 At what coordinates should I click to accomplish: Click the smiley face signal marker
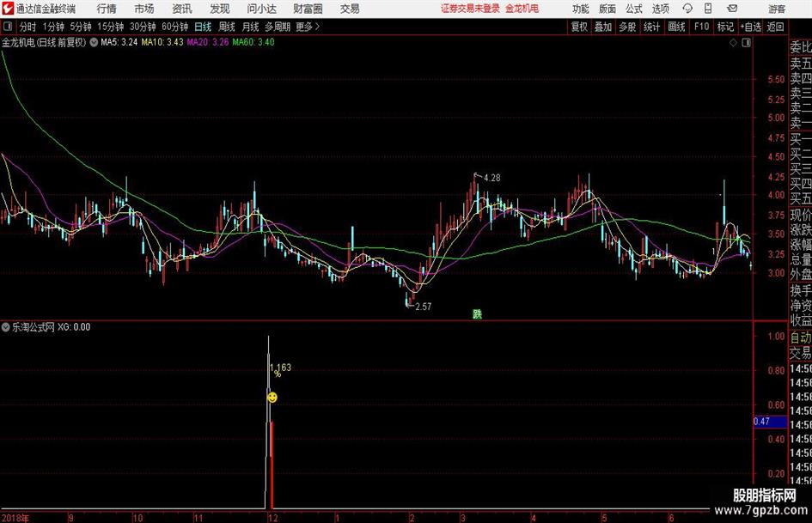[x=272, y=397]
